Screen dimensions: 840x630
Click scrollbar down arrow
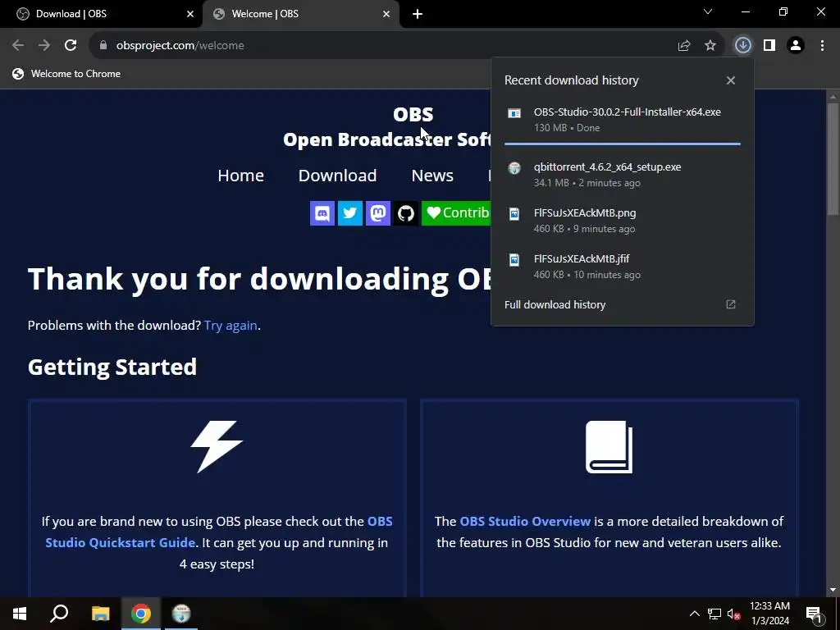[x=833, y=590]
